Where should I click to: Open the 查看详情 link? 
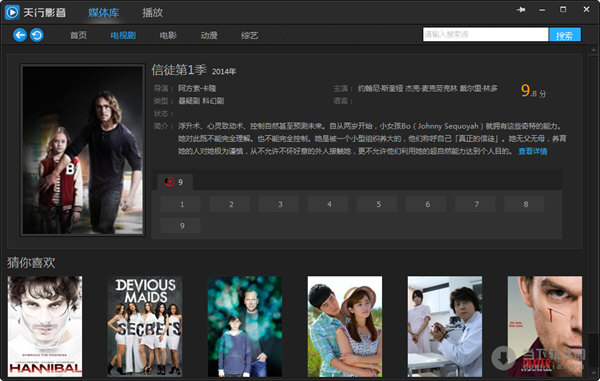(532, 151)
